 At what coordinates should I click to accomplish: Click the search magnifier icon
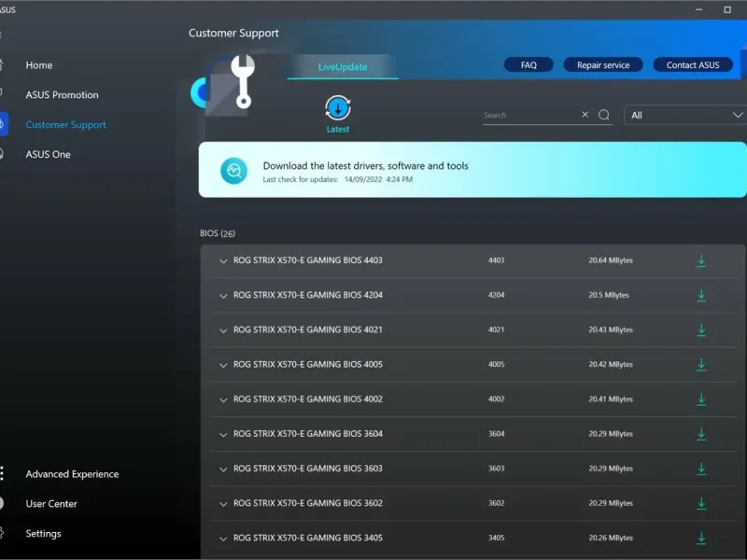pyautogui.click(x=604, y=115)
